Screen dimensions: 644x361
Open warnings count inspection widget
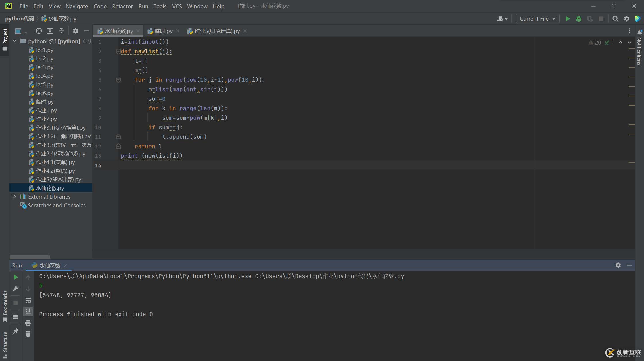pyautogui.click(x=595, y=43)
